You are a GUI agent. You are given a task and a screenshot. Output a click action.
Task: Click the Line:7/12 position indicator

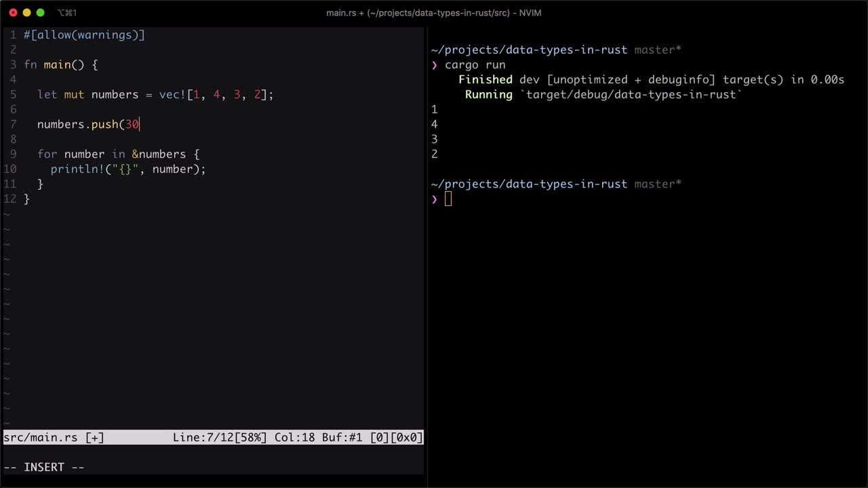(219, 438)
